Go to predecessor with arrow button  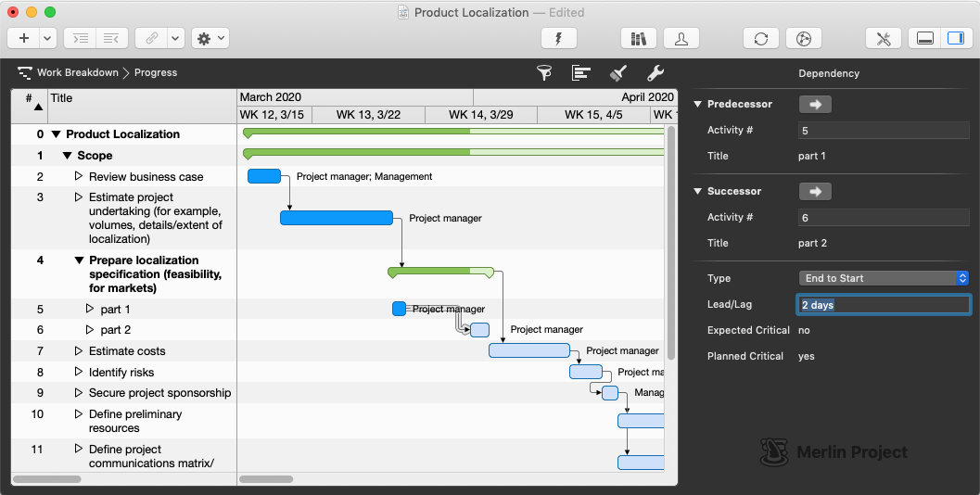coord(815,104)
